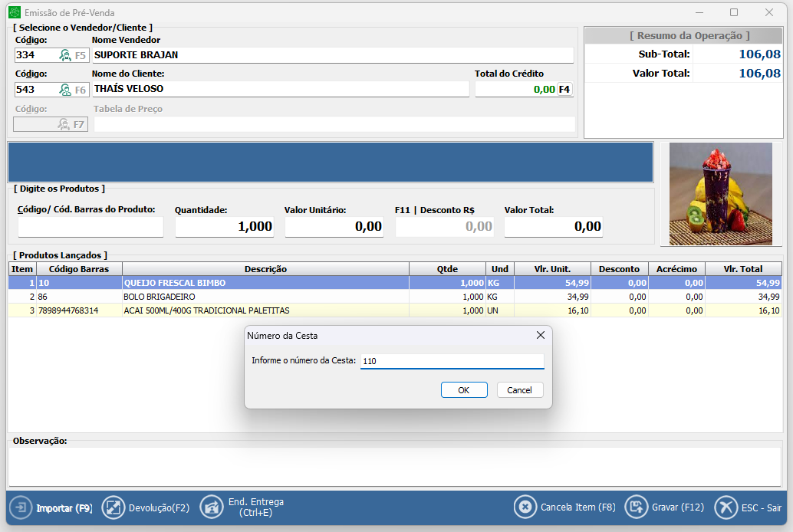
Task: Open credit total lookup with F4 button
Action: 564,89
